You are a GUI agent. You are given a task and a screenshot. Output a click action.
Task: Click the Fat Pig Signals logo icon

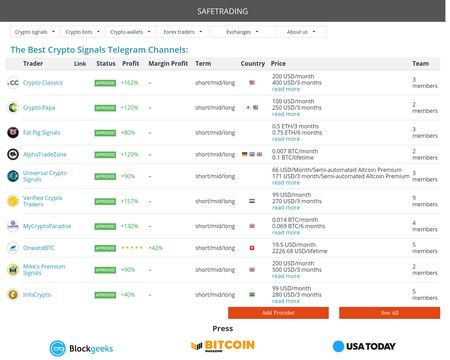point(13,132)
